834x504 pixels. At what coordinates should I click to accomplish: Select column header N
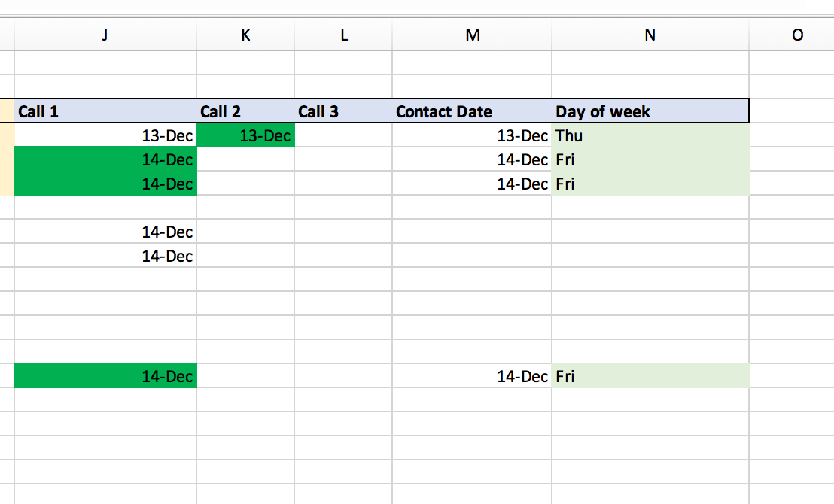click(x=650, y=35)
